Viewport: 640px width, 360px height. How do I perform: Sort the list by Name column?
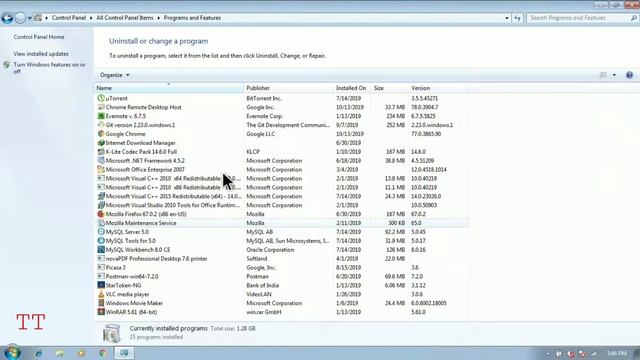169,88
